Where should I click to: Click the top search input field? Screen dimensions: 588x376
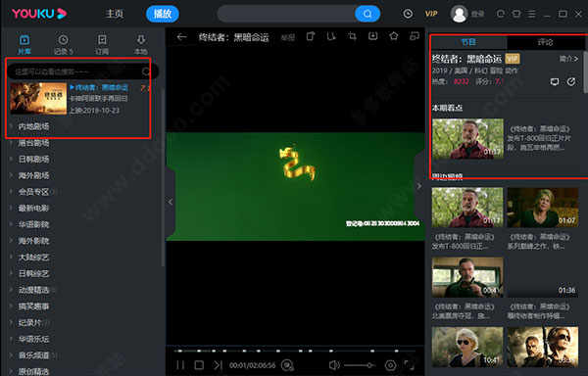click(286, 14)
